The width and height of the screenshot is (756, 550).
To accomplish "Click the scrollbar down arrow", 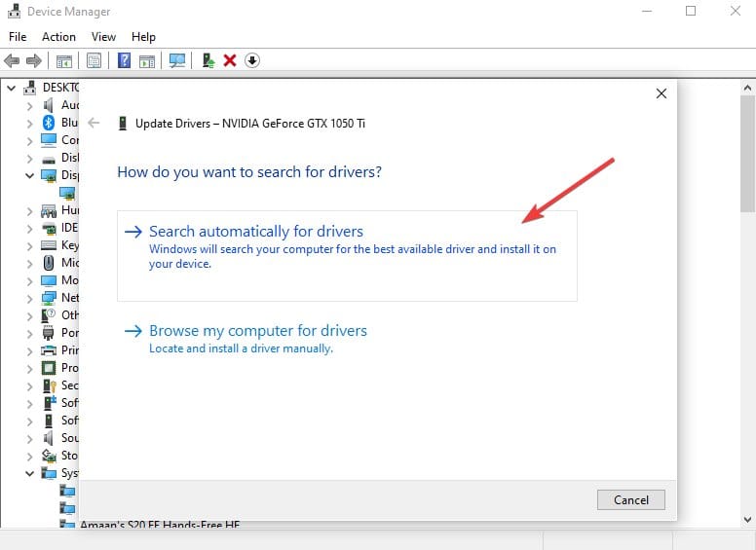I will 748,520.
